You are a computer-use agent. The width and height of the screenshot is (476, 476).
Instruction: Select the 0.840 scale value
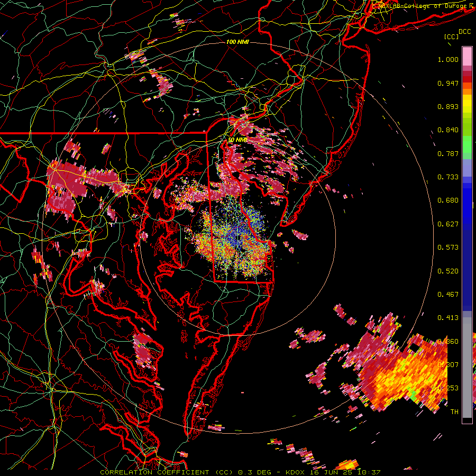click(x=448, y=130)
